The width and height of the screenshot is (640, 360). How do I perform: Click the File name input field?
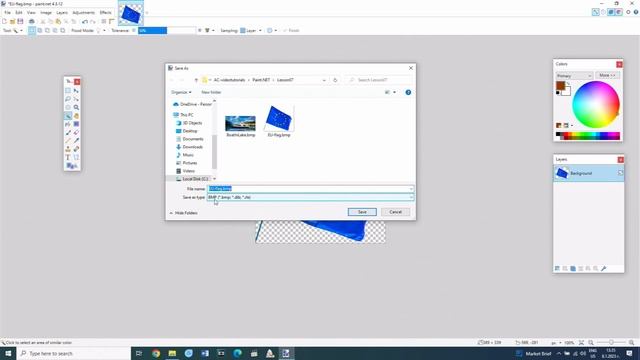310,189
